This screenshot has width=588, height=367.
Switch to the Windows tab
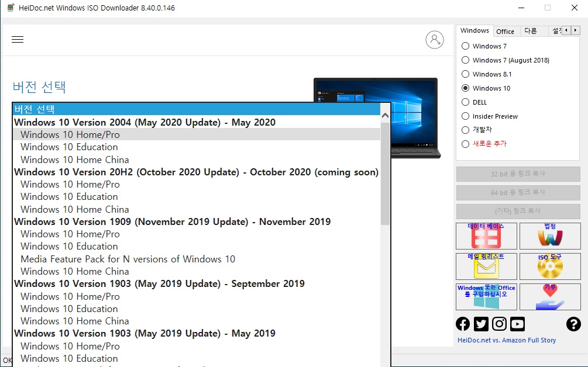point(474,31)
